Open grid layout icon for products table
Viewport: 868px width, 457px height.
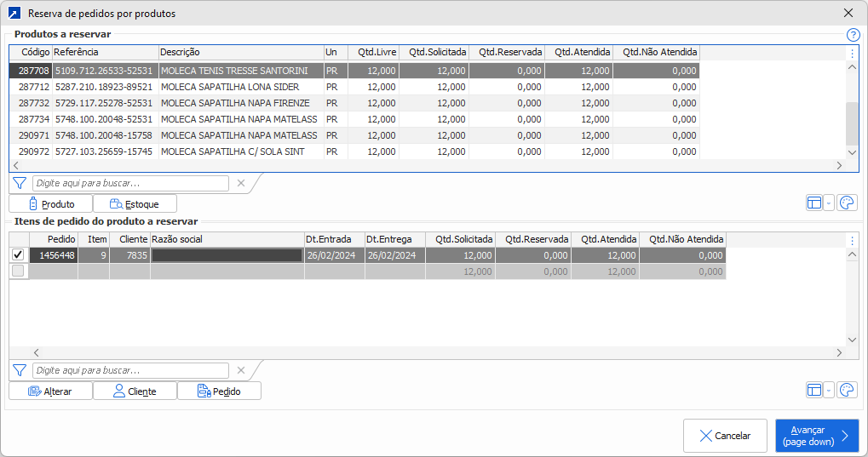click(x=814, y=203)
